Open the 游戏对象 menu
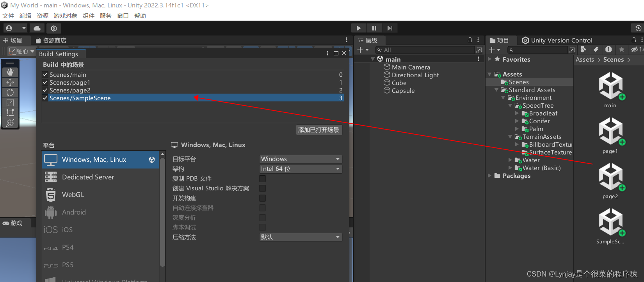 [x=66, y=16]
